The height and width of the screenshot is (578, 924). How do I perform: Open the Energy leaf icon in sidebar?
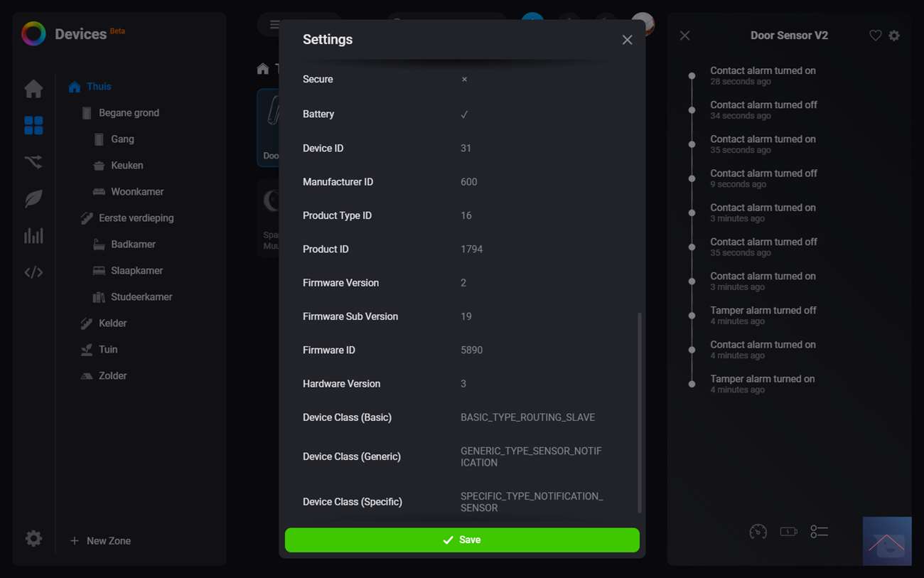[x=33, y=199]
